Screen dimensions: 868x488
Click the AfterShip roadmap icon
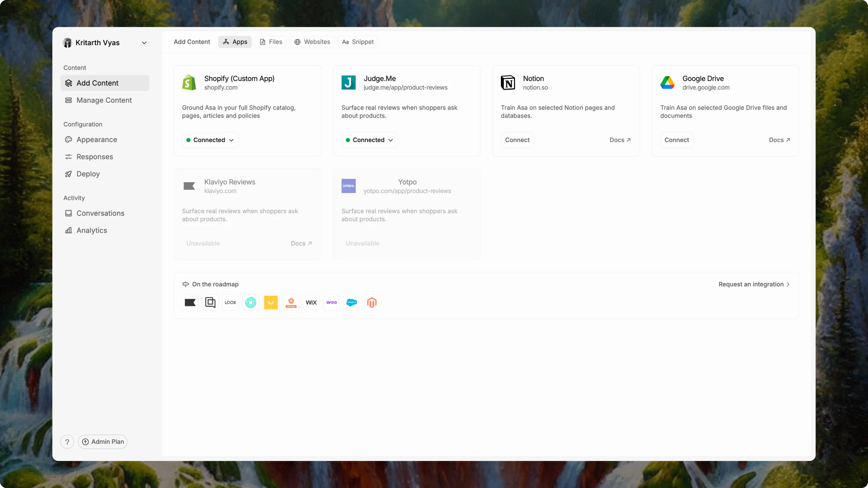(291, 303)
